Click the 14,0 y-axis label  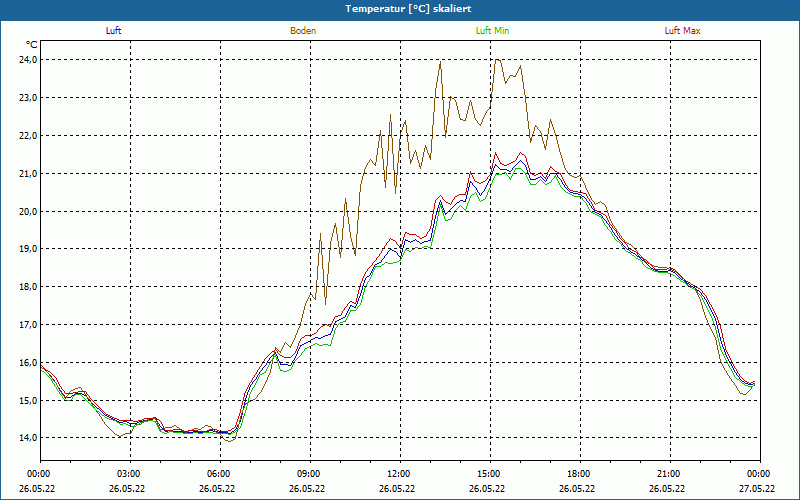pos(29,438)
